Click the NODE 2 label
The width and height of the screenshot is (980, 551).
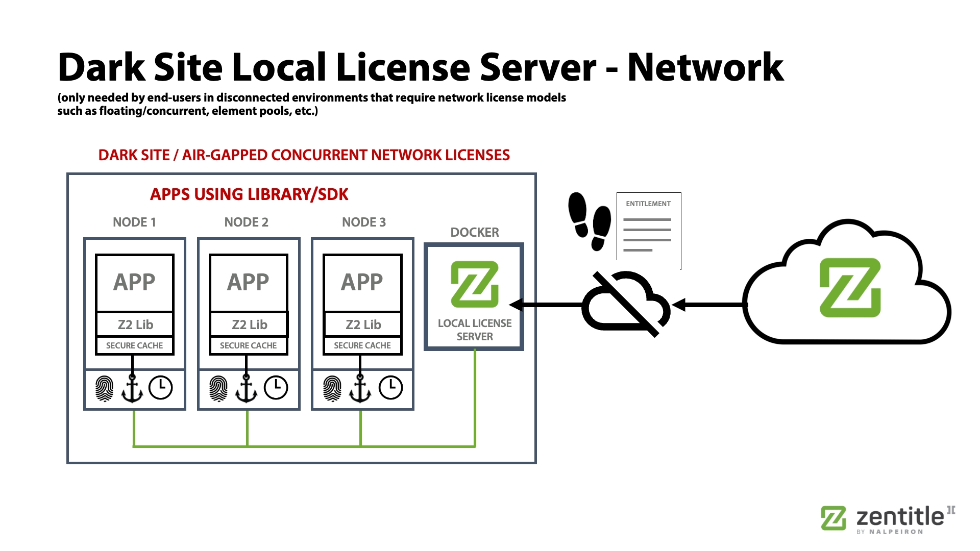click(246, 222)
